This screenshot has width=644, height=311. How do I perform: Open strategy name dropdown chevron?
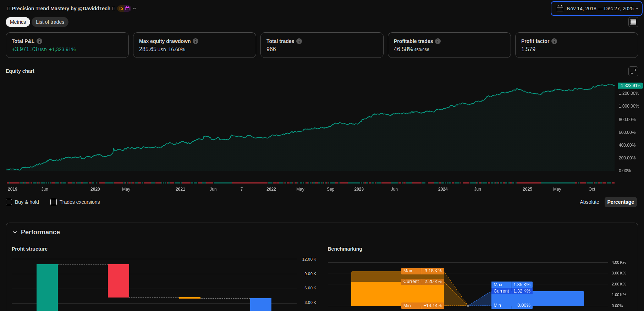click(134, 9)
